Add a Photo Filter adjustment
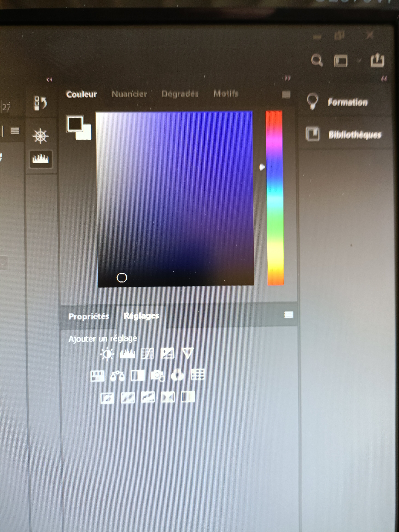 (x=158, y=376)
